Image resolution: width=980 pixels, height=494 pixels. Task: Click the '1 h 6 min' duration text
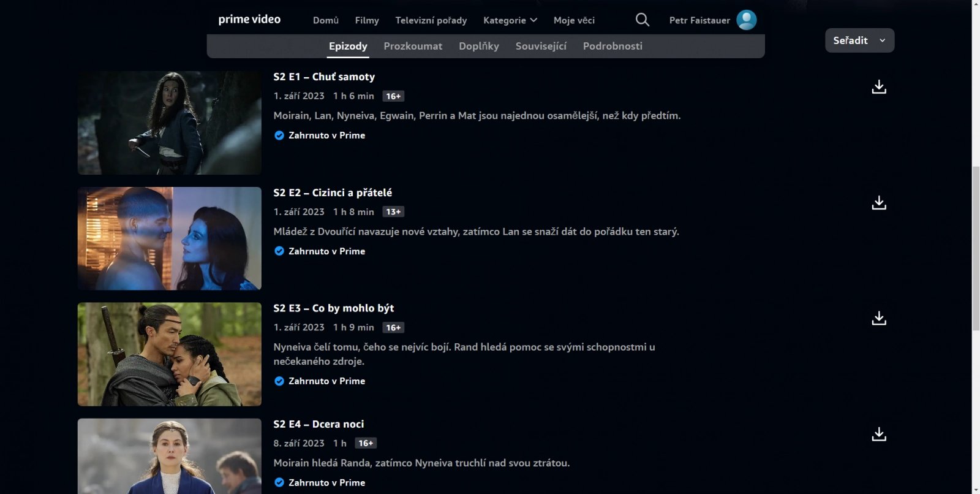[x=353, y=96]
